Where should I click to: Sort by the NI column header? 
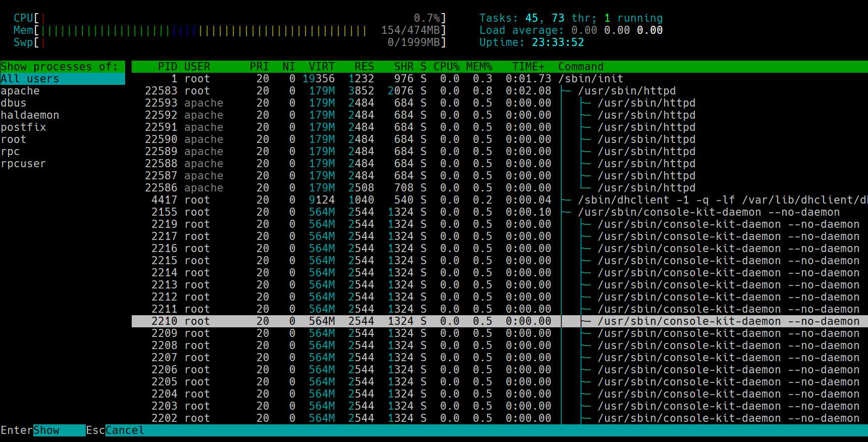click(x=289, y=67)
